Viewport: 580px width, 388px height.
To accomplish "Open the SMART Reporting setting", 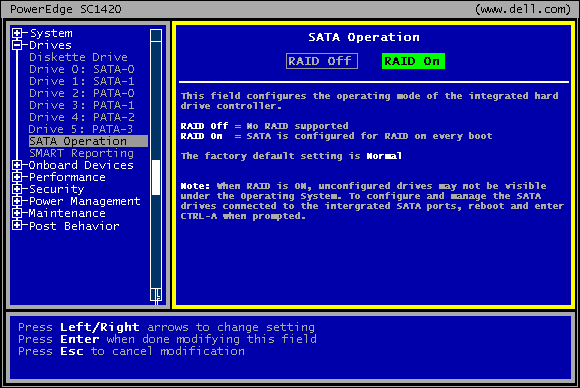I will [x=81, y=153].
